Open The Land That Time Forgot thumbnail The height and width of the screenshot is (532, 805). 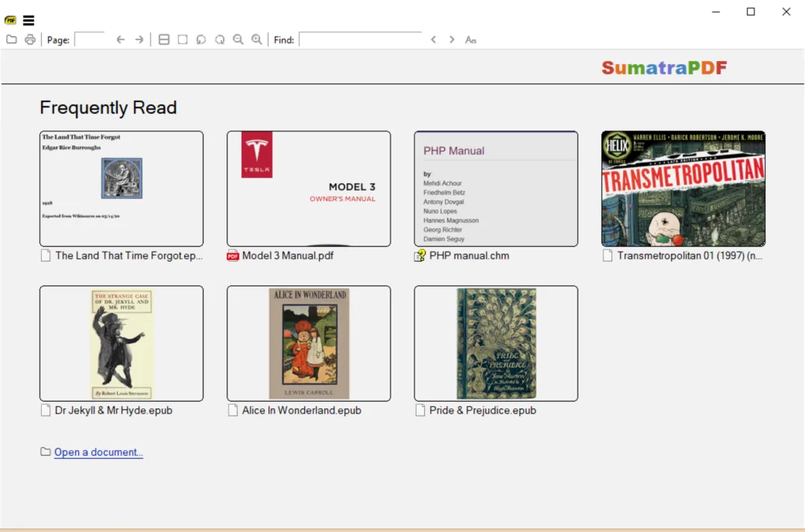pos(121,189)
